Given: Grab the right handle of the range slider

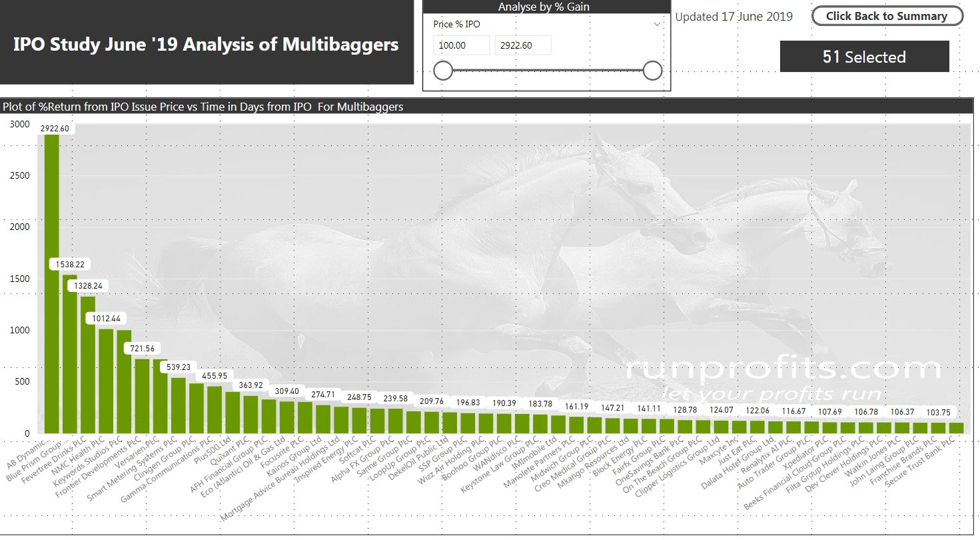Looking at the screenshot, I should pyautogui.click(x=653, y=71).
